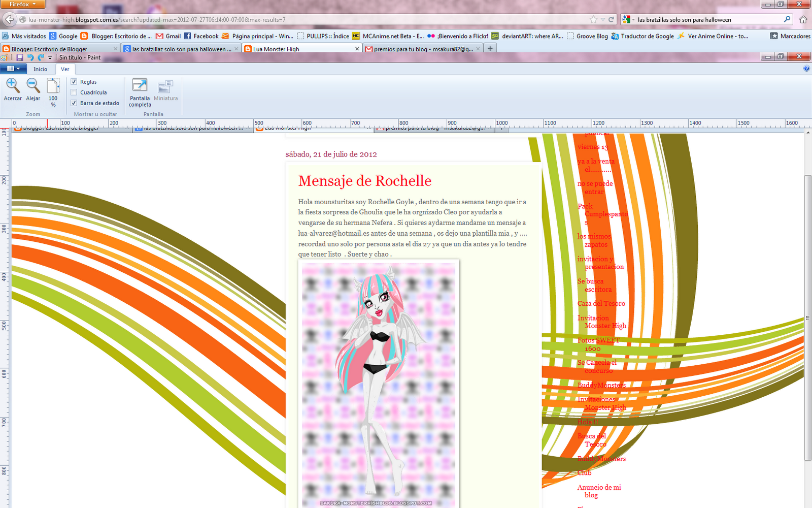Screen dimensions: 812x508
Task: Open the PULLIPS :: Índice bookmark
Action: point(323,36)
